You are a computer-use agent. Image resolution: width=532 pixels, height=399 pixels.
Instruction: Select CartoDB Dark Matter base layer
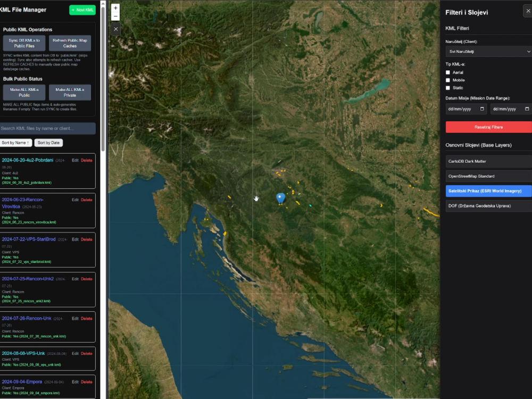click(488, 161)
